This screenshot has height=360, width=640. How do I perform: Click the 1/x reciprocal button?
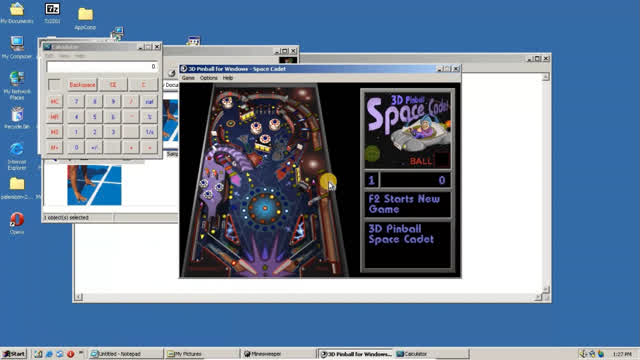[149, 132]
